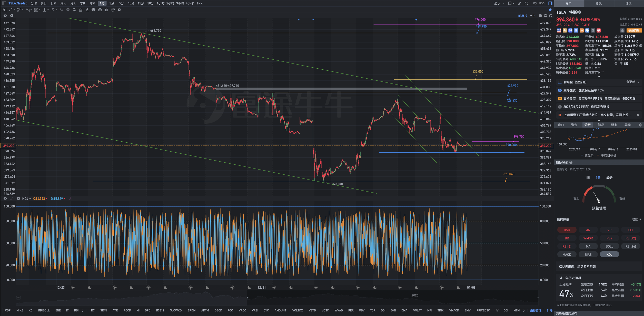The image size is (644, 316).
Task: Collapse main chart with up-arrow circle
Action: coord(12,16)
